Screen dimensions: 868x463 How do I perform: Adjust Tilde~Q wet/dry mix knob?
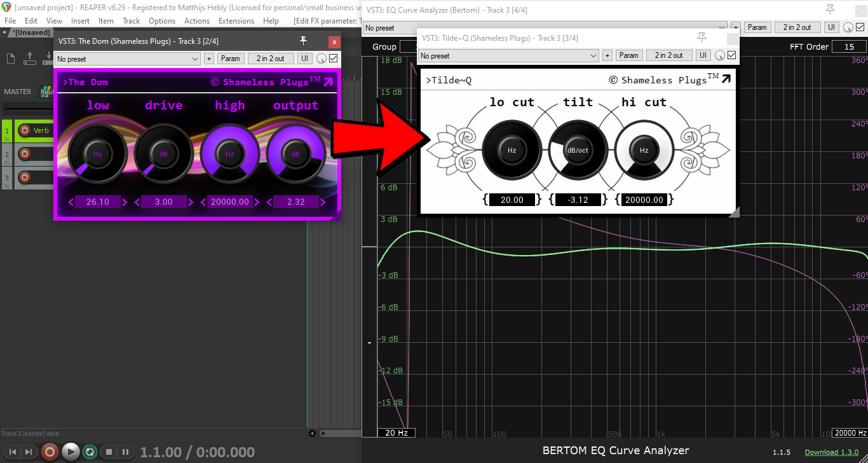[x=720, y=55]
